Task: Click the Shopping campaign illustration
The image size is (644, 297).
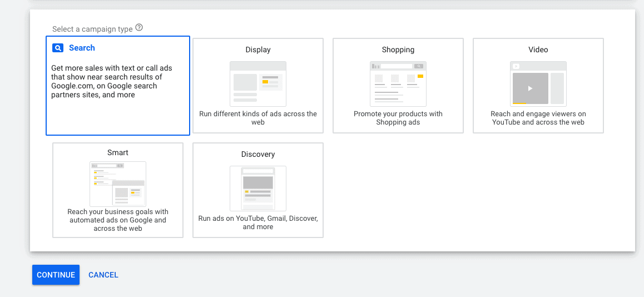Action: click(x=398, y=83)
